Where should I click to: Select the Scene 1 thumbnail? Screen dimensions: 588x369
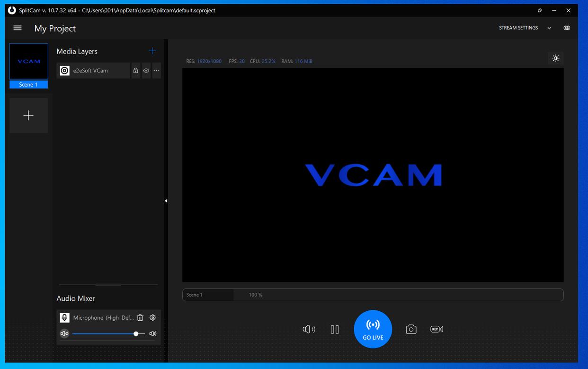pyautogui.click(x=28, y=62)
